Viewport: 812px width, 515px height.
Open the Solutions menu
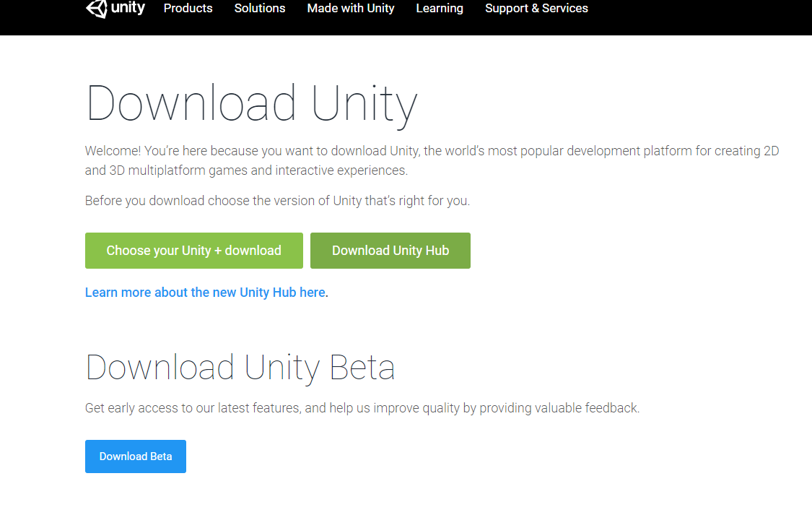(259, 8)
